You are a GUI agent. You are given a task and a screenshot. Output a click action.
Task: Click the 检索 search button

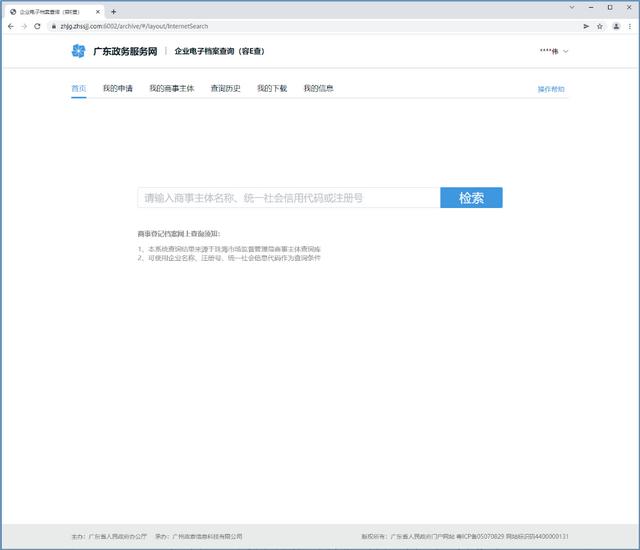pos(471,197)
